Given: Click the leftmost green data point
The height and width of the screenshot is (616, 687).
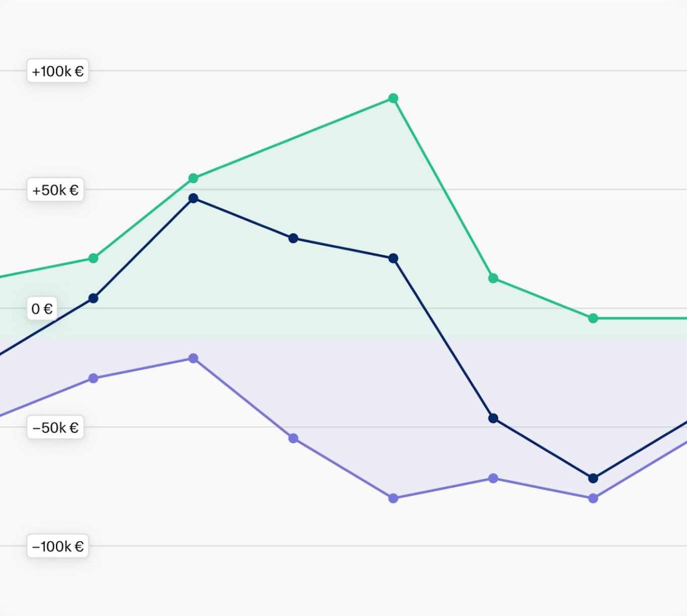Looking at the screenshot, I should (x=93, y=258).
